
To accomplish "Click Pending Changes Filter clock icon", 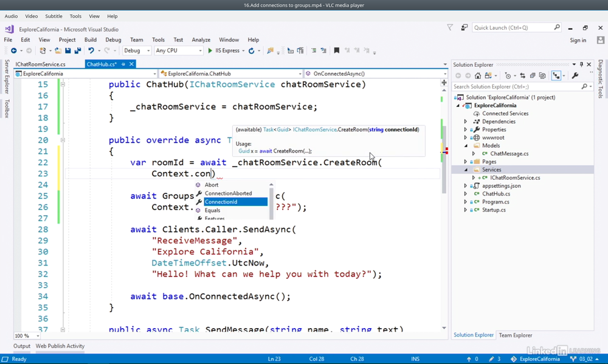I will point(508,75).
